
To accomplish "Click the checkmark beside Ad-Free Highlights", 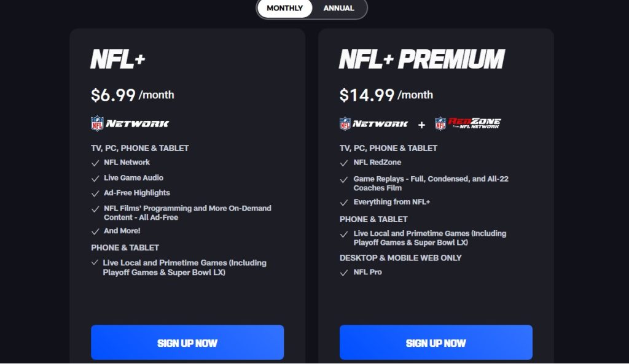I will (x=95, y=193).
